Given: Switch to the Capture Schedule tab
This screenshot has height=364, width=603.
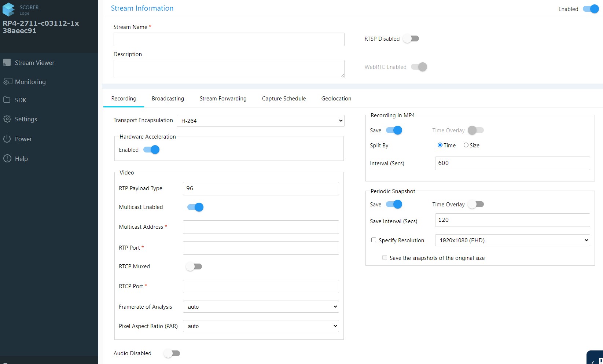Looking at the screenshot, I should pyautogui.click(x=284, y=99).
